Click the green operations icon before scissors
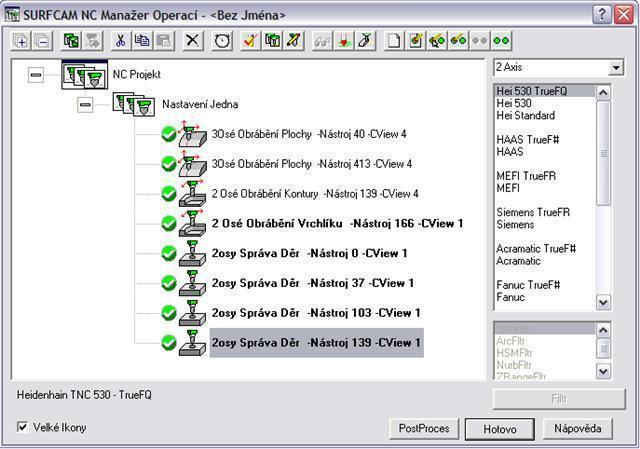 [71, 41]
